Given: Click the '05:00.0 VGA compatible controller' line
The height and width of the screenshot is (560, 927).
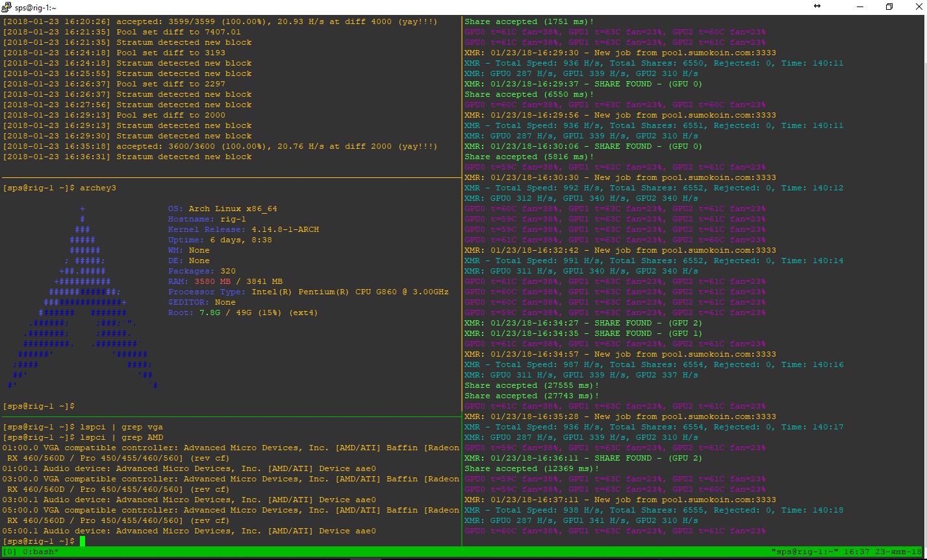Looking at the screenshot, I should [x=231, y=515].
